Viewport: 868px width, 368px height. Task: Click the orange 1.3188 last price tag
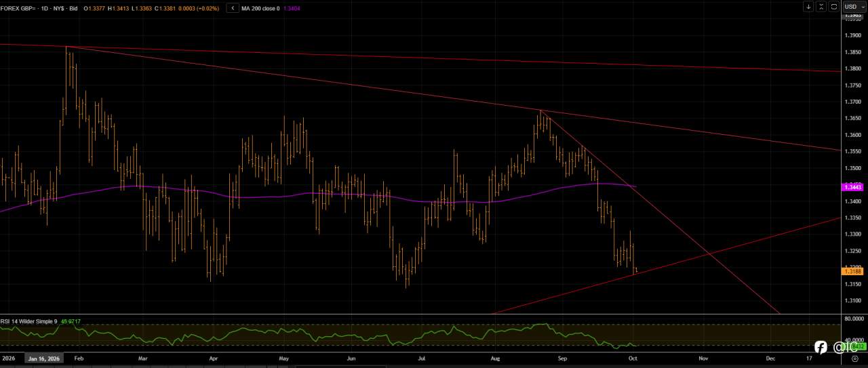tap(852, 271)
